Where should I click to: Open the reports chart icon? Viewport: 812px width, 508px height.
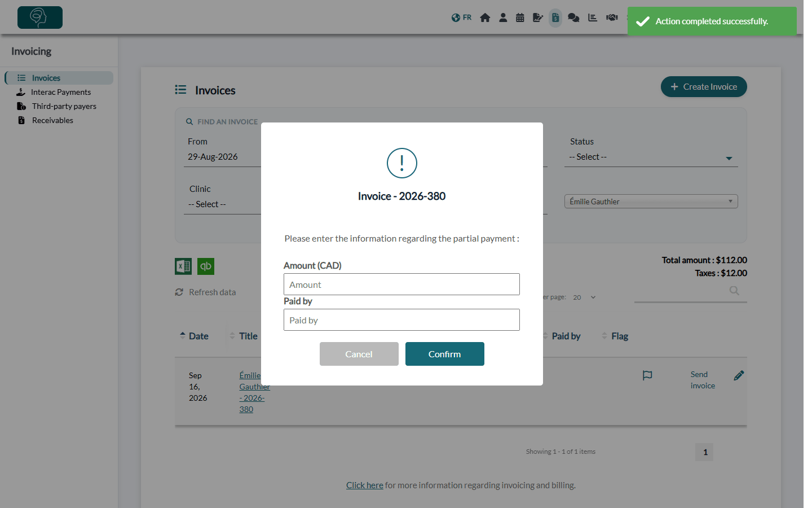(x=593, y=17)
